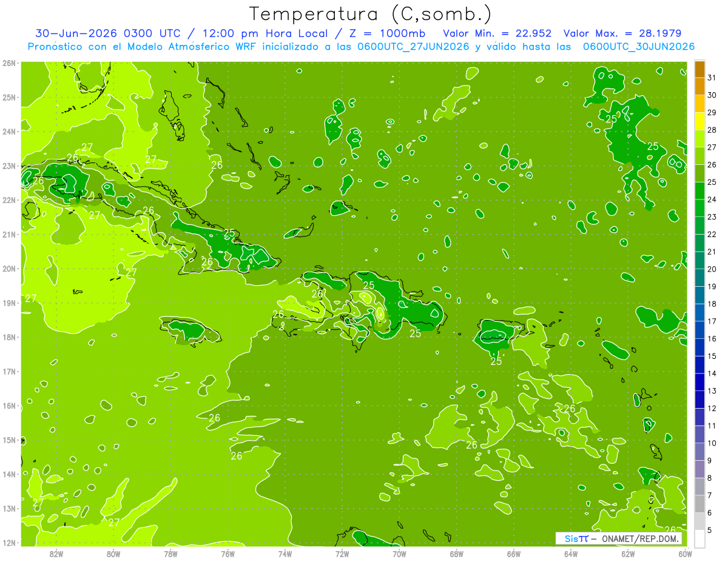Pick the yellow swatch between legend 28 and 29
This screenshot has width=728, height=562.
coord(699,121)
